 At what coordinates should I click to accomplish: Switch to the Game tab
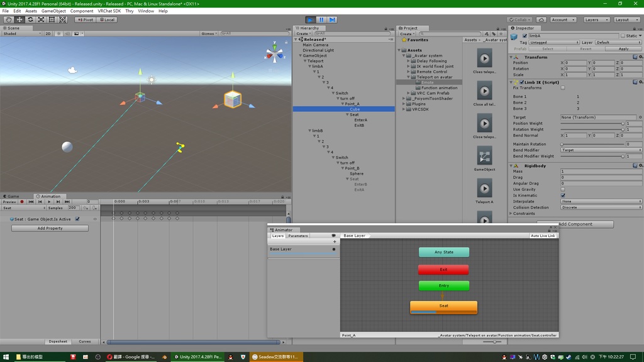11,197
